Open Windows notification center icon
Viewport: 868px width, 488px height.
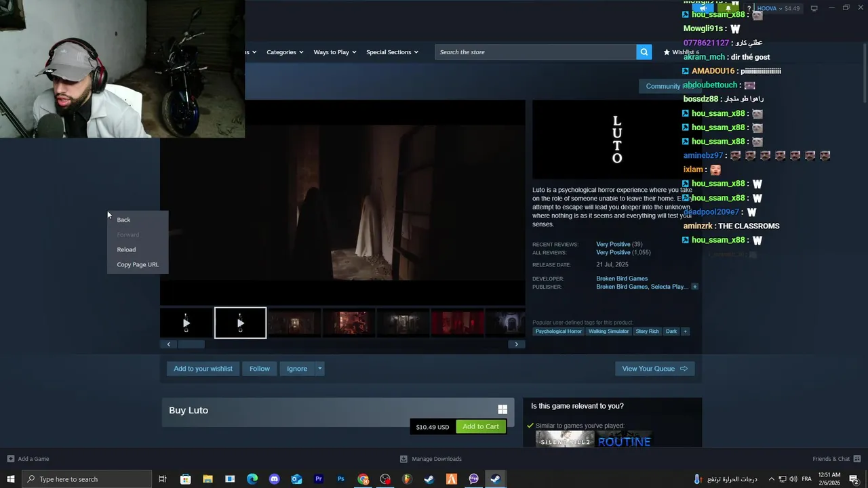(854, 479)
